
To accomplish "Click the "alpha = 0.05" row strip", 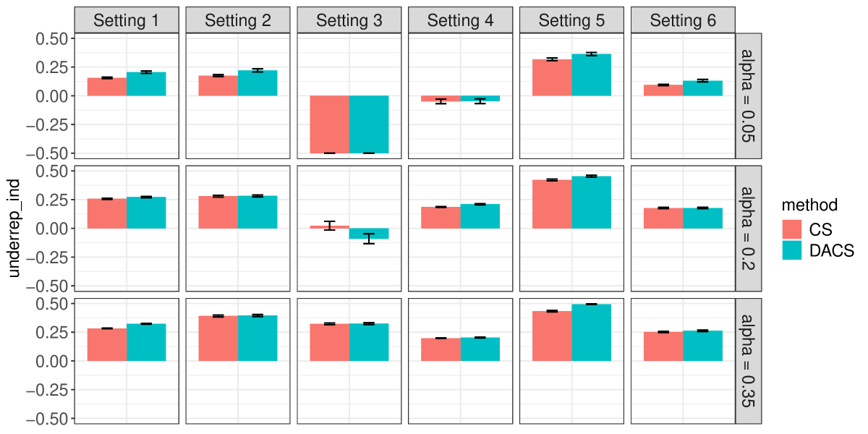I will [x=749, y=95].
